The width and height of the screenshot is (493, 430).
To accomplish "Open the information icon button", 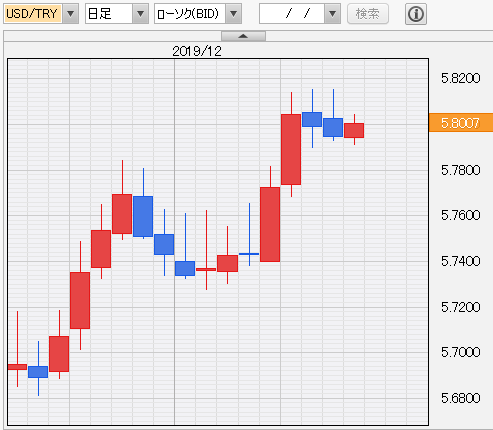I will (x=416, y=14).
